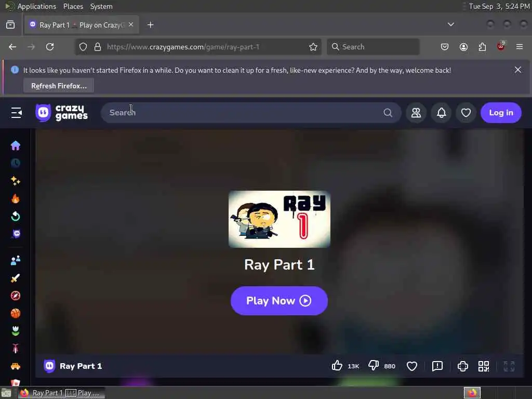
Task: Open the favorites heart in site header
Action: click(x=466, y=113)
